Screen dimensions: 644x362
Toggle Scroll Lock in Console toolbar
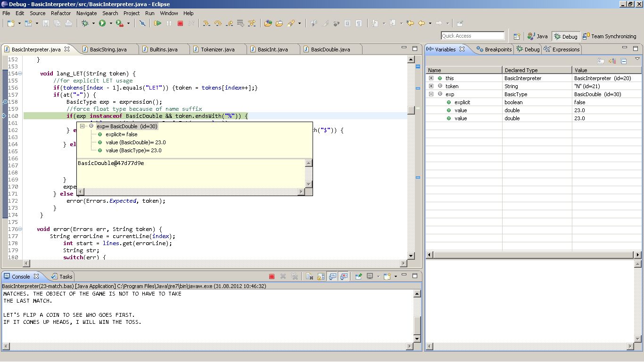320,277
